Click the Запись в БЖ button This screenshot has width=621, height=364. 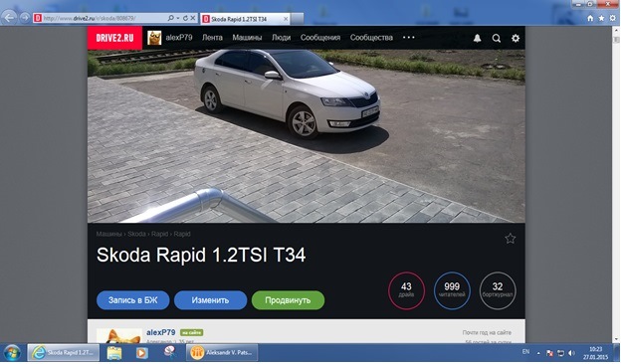click(x=133, y=300)
